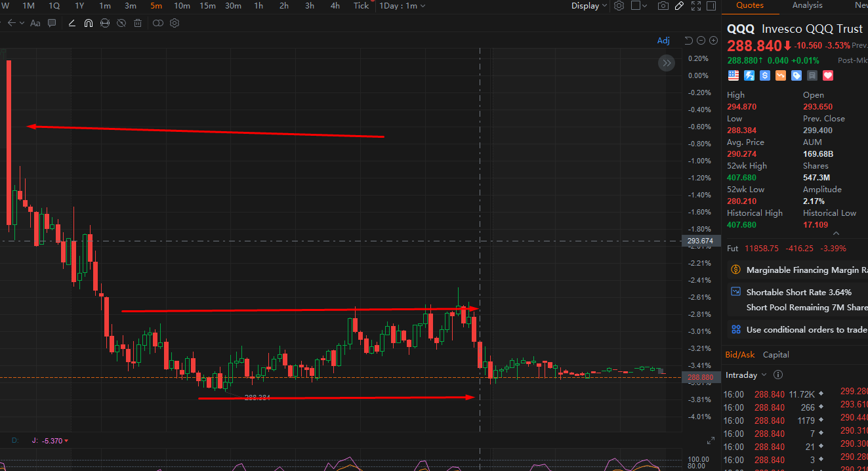
Task: Click Use conditional orders to trade link
Action: click(x=806, y=329)
